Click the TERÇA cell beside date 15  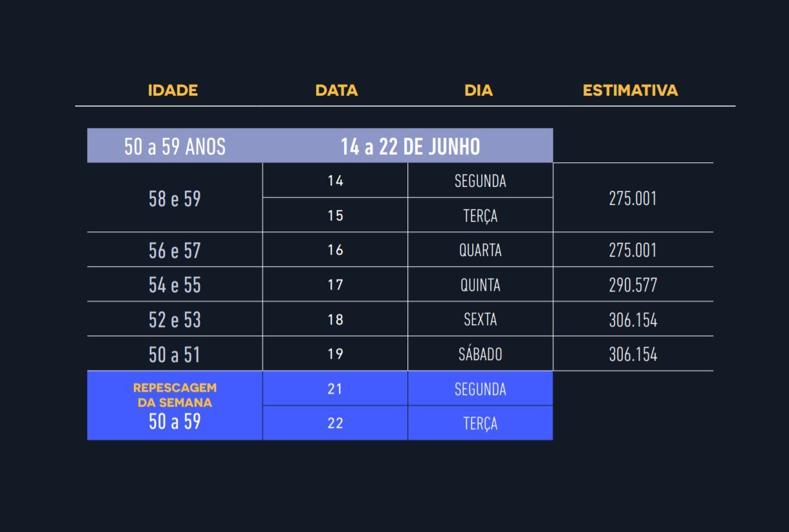click(481, 216)
